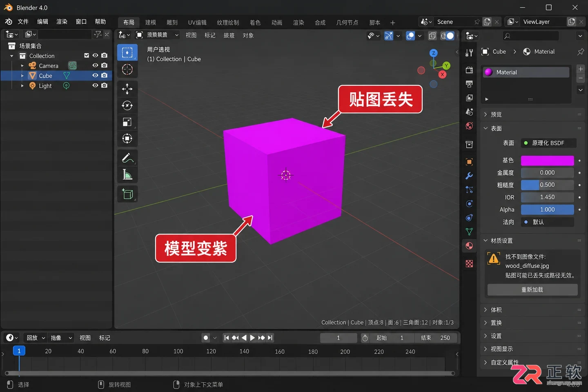Select the Cursor tool in viewport toolbar
The image size is (588, 392).
click(x=127, y=69)
